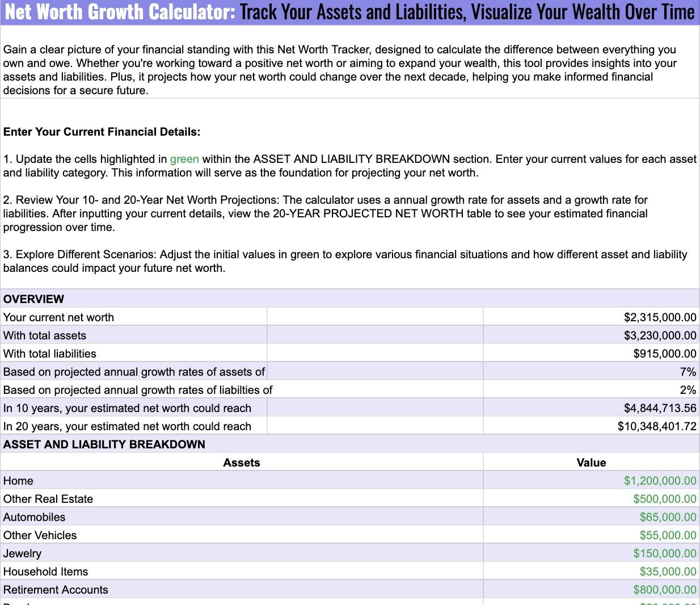
Task: Select the Automobiles value cell $65,000.00
Action: tap(667, 517)
